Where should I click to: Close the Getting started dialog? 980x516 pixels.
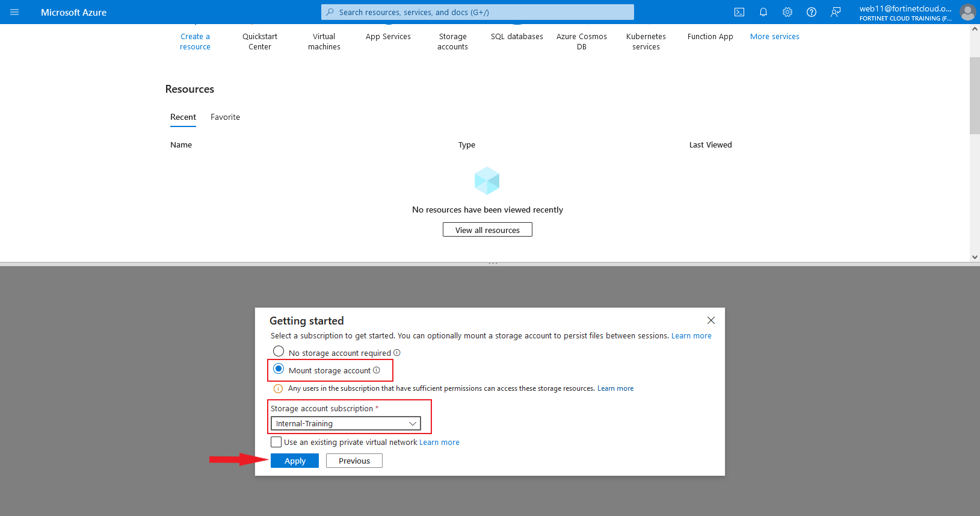(711, 320)
